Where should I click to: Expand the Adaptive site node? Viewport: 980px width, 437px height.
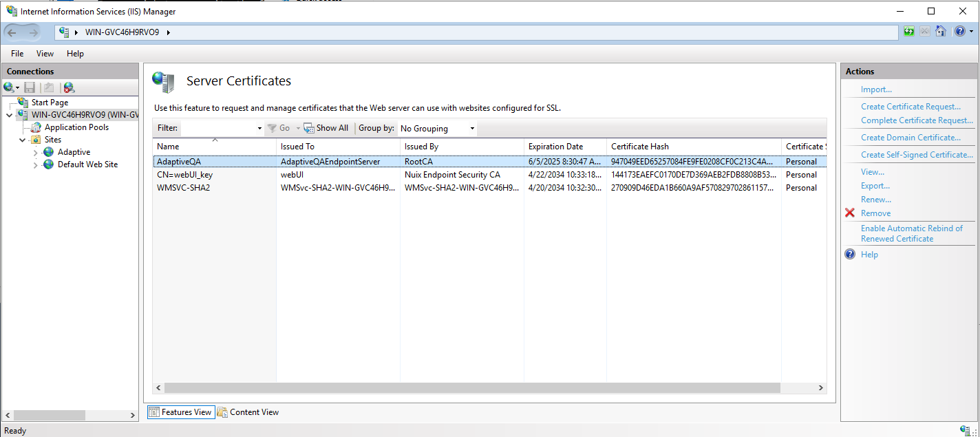[36, 152]
